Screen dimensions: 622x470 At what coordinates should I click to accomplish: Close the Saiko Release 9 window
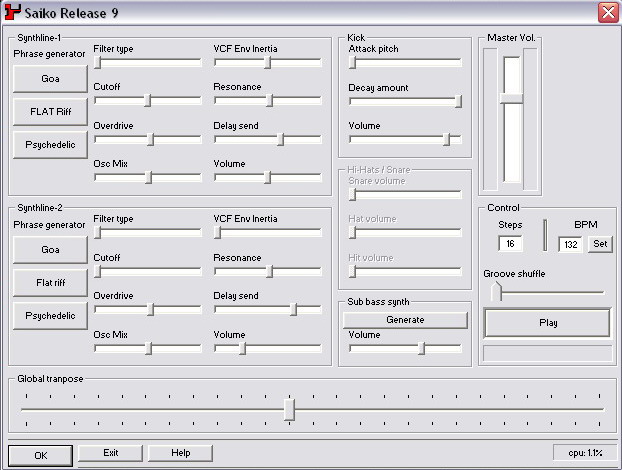(x=608, y=12)
